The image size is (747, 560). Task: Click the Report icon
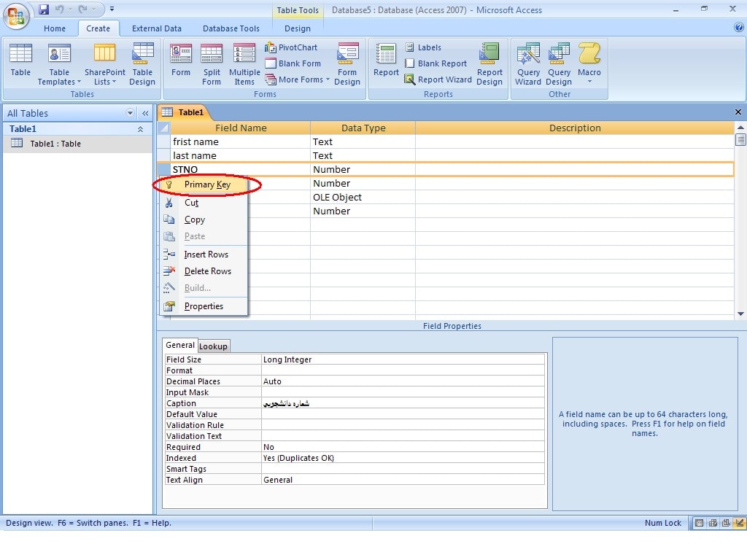point(386,60)
